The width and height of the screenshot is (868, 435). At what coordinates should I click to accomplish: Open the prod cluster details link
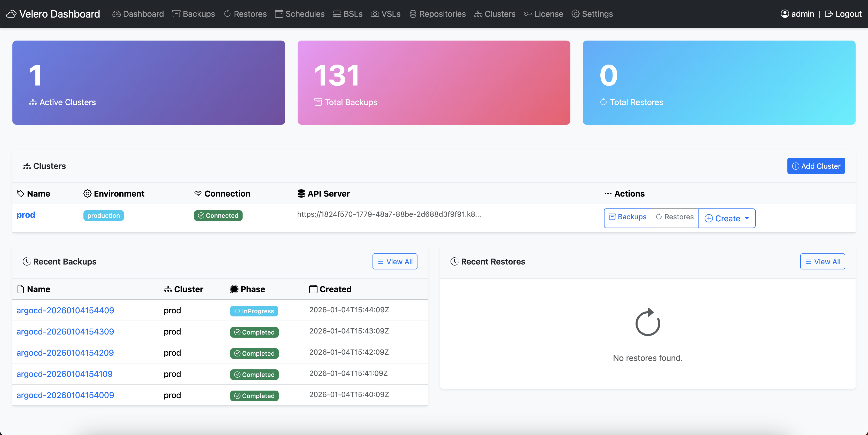pos(26,215)
